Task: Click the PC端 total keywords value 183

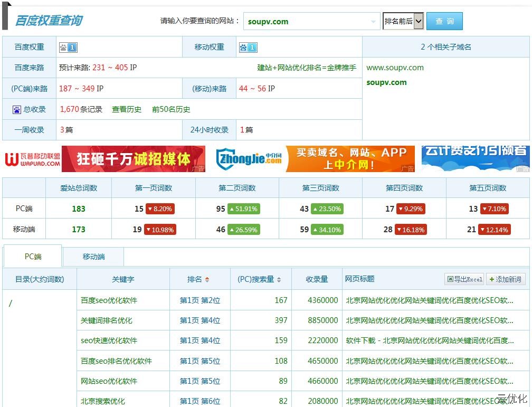Action: 78,209
